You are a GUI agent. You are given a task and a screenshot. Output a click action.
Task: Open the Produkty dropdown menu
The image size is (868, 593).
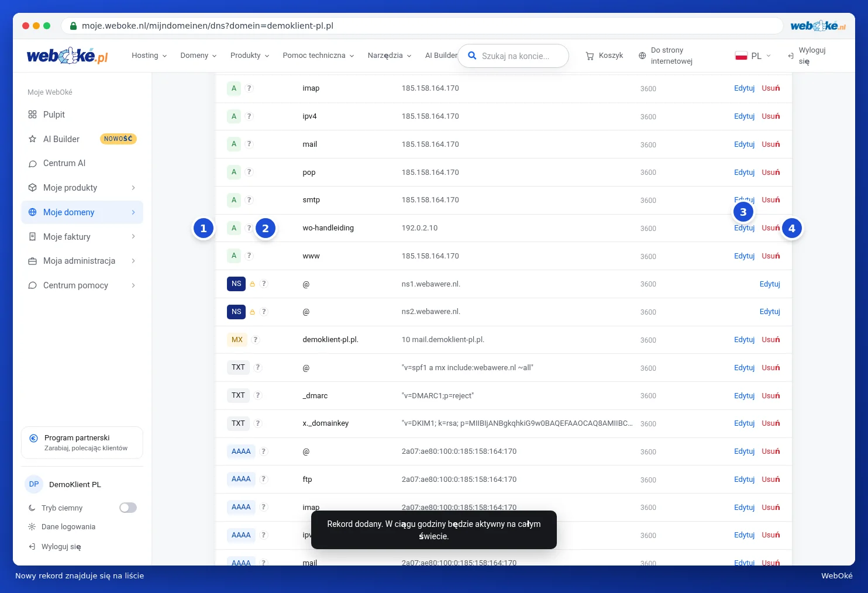[250, 56]
